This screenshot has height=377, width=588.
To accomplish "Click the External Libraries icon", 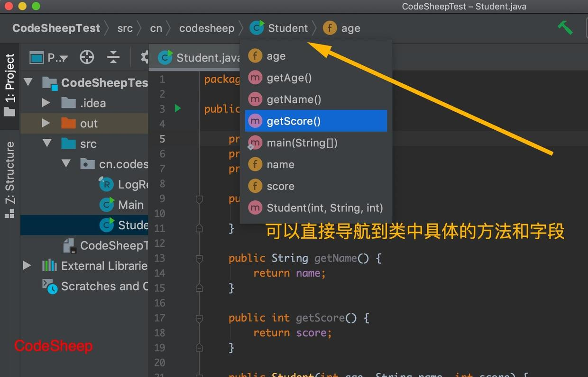I will (49, 266).
